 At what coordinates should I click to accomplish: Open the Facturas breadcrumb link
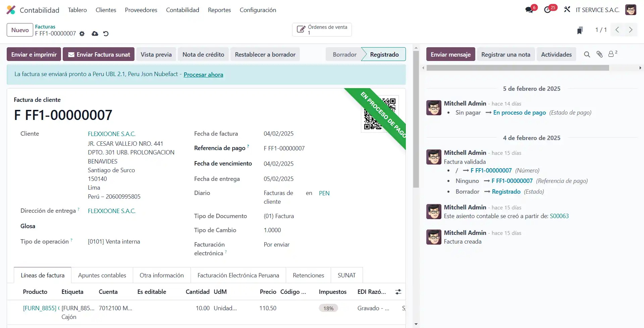[45, 26]
